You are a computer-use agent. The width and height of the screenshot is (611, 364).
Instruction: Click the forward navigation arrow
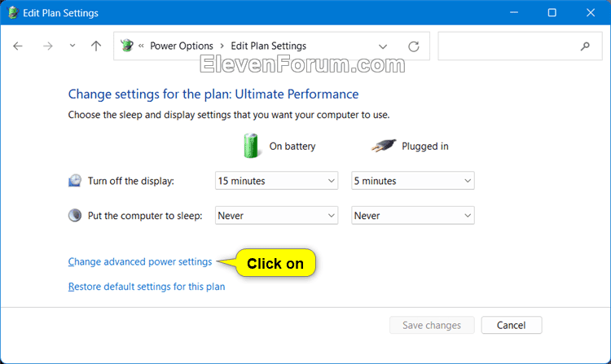(x=47, y=46)
